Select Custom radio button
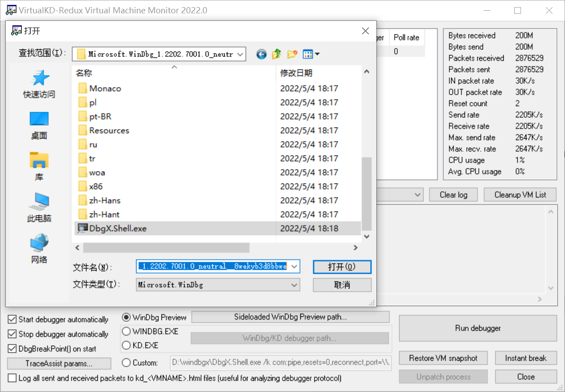 coord(126,363)
